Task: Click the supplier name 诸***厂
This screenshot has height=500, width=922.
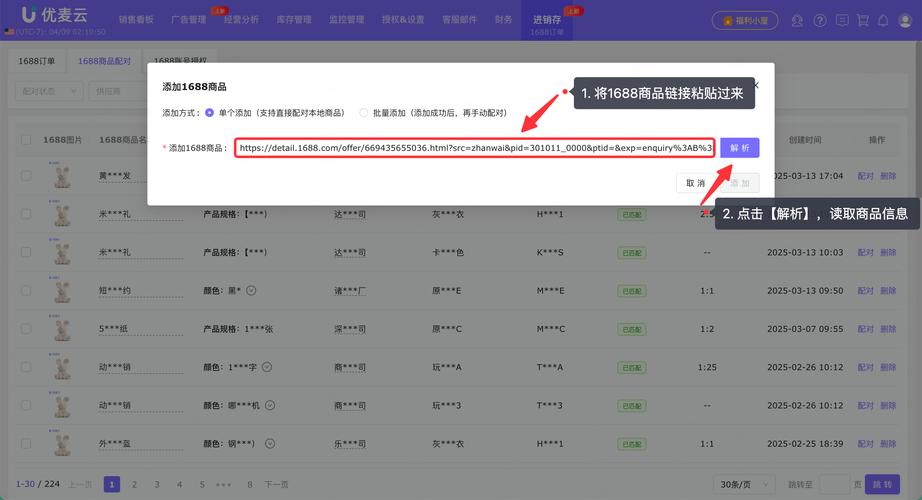Action: 350,291
